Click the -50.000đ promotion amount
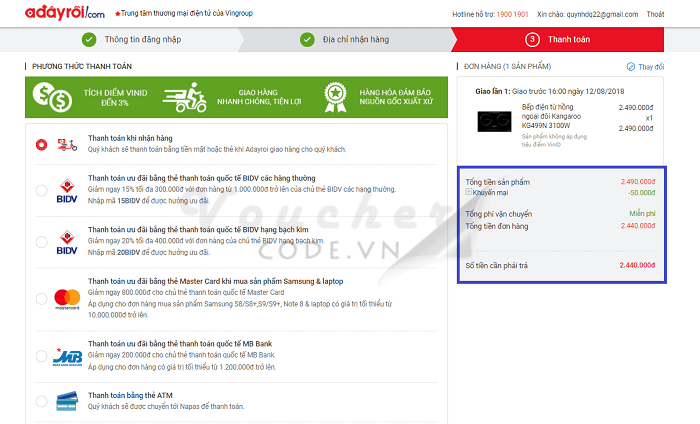 click(642, 193)
